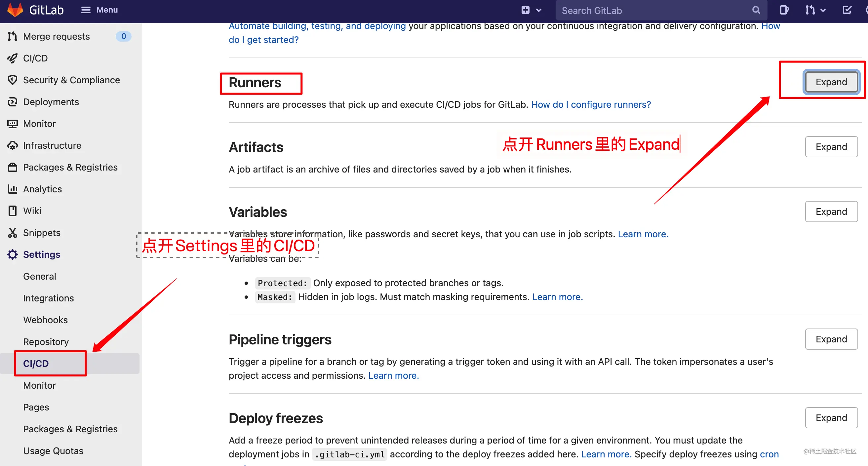Open 'Automate building, testing, and deploying' link

[317, 26]
